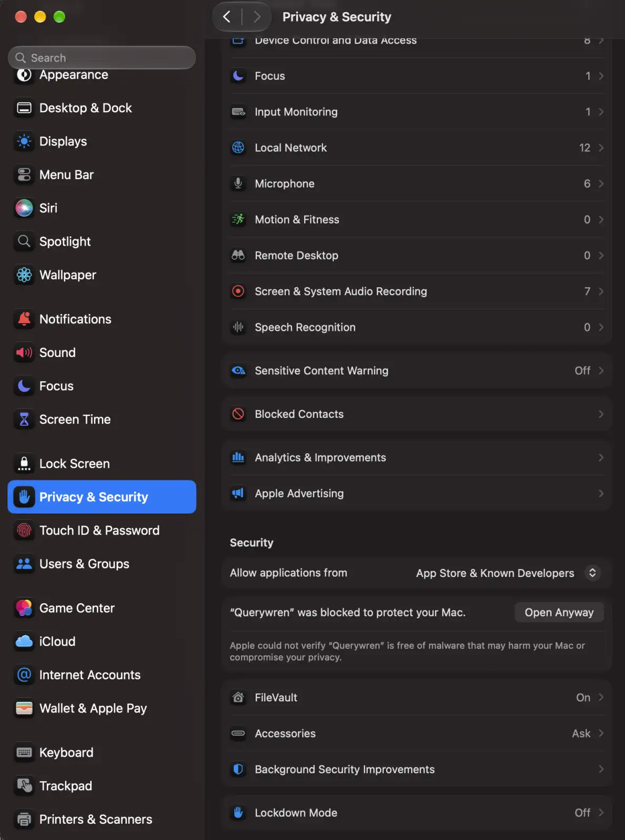
Task: Click the Search field in sidebar
Action: pos(102,58)
